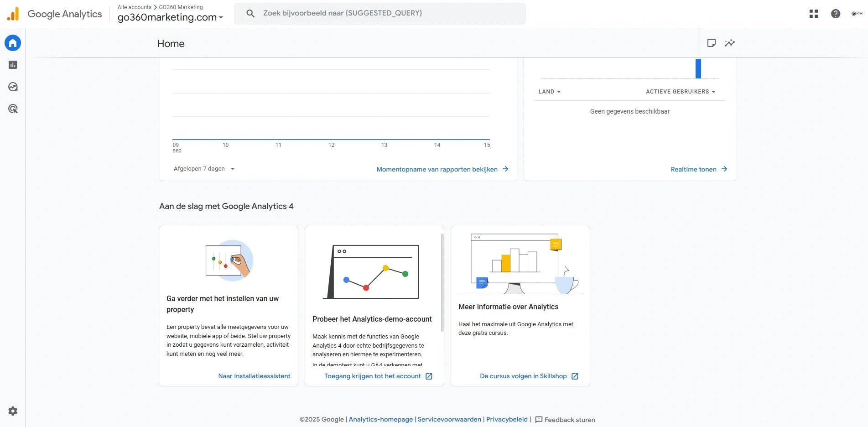Open the account avatar in top right
The width and height of the screenshot is (868, 427).
[x=857, y=14]
